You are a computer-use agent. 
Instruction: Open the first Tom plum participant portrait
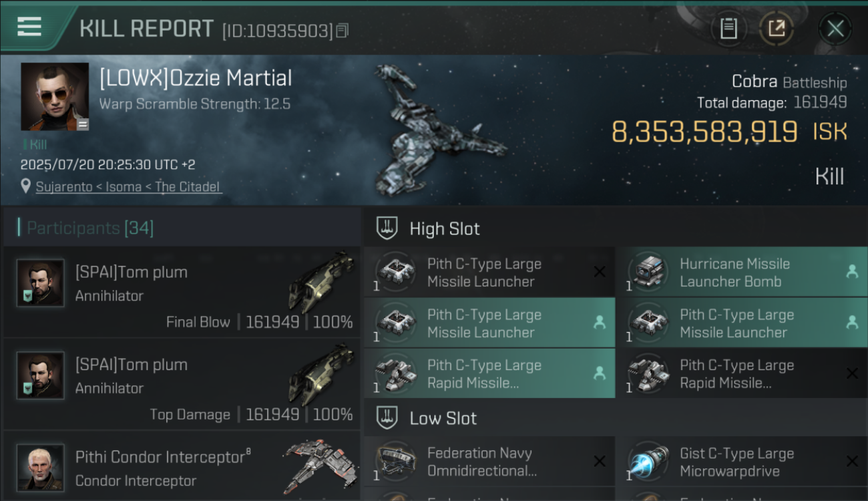[x=41, y=283]
